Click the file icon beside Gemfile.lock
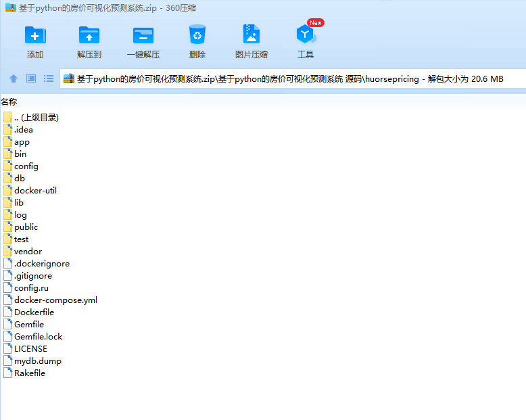526x420 pixels. click(8, 336)
